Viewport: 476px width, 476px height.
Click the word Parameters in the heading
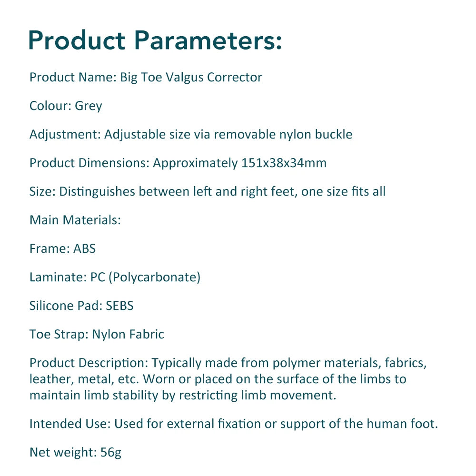(208, 40)
